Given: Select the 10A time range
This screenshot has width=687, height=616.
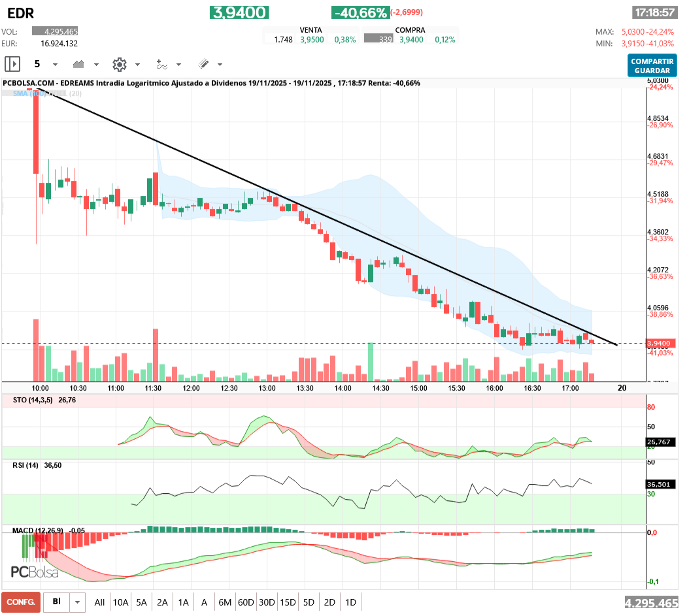Looking at the screenshot, I should coord(120,602).
